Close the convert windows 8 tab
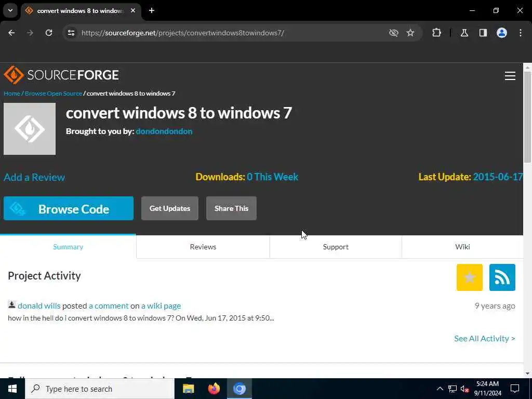 pos(133,10)
